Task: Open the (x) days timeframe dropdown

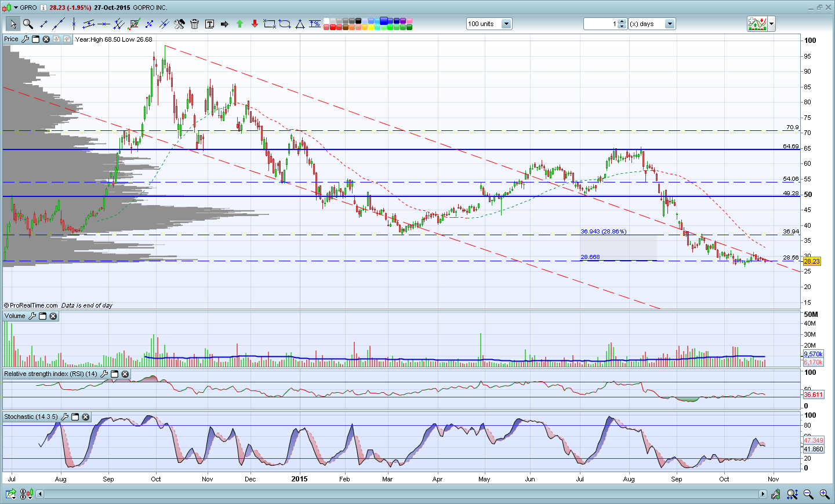Action: [x=670, y=24]
